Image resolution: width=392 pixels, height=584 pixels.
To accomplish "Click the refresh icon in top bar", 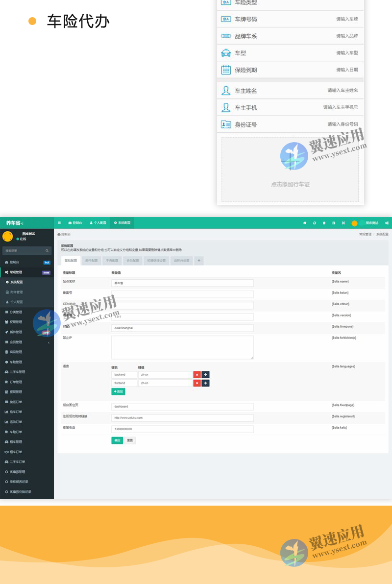I will (314, 223).
